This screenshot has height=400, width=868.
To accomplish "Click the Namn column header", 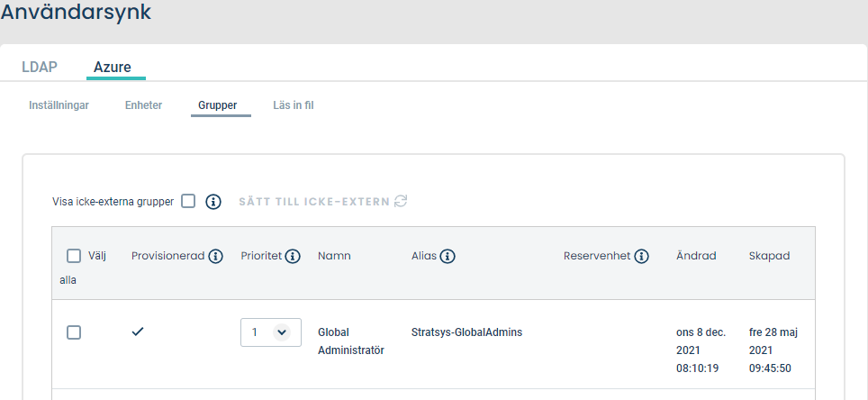I will (334, 256).
